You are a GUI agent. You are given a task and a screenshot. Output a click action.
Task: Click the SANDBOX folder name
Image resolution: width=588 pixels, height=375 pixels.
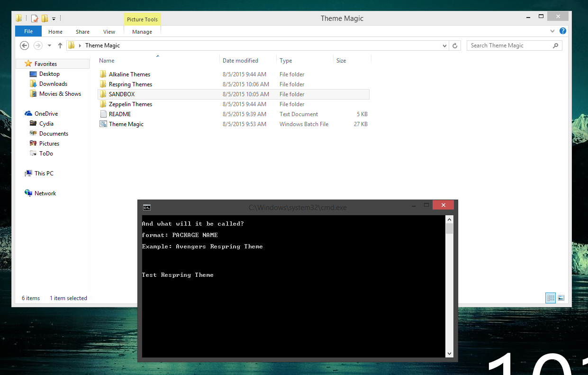(122, 94)
